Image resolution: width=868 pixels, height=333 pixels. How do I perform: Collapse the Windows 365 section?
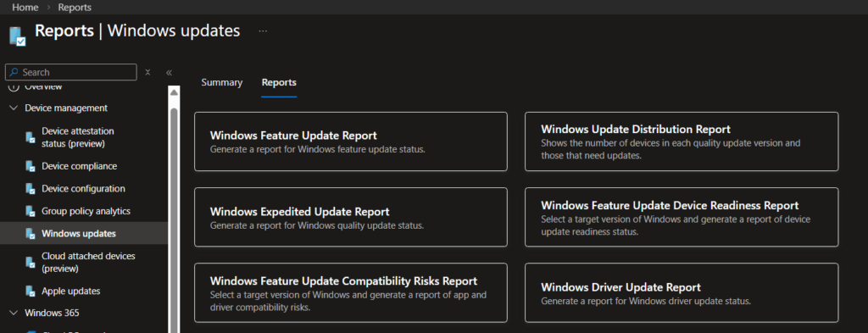14,313
